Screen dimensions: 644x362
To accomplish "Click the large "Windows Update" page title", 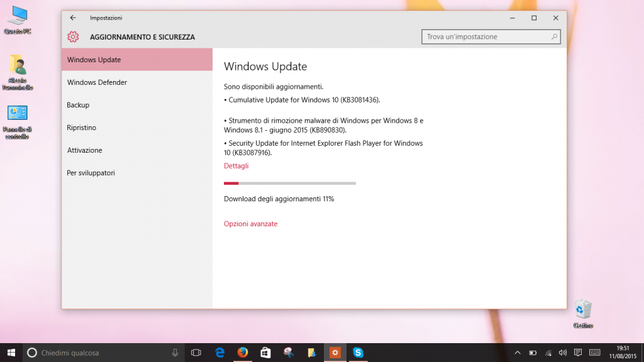I will [x=265, y=67].
